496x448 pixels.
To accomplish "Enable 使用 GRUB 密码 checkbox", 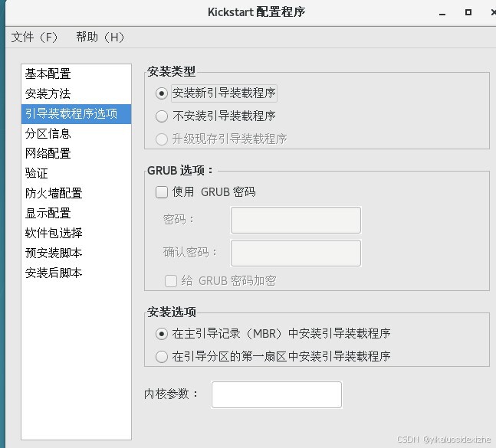I will click(x=162, y=192).
